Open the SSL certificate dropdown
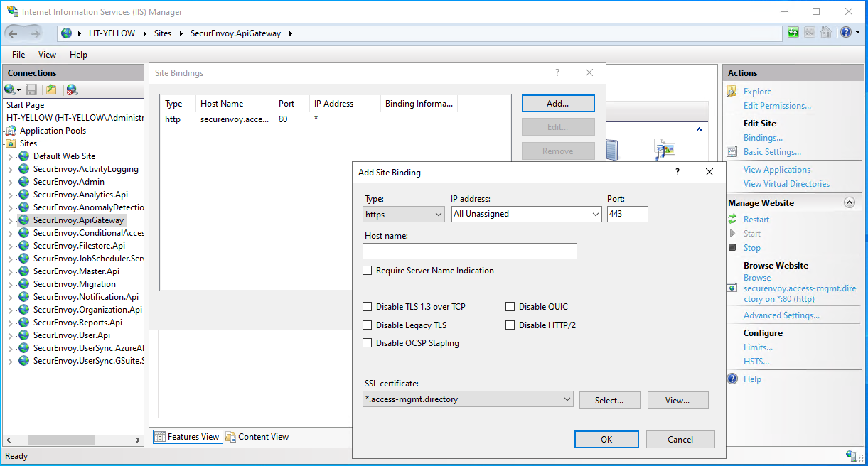868x466 pixels. (x=467, y=399)
